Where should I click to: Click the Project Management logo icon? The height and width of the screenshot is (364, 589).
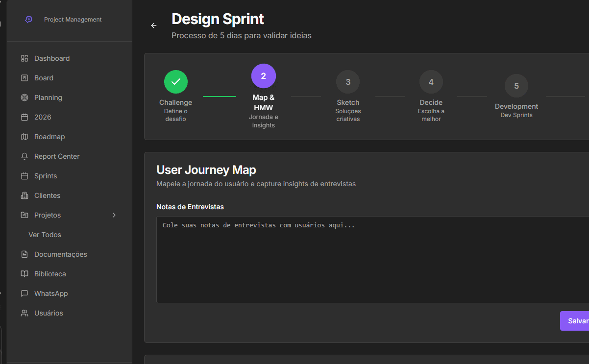(x=28, y=20)
